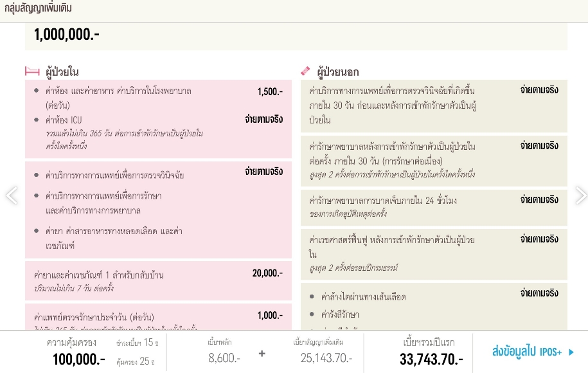This screenshot has width=588, height=373.
Task: Select the ผู้ป่วยนอก section heading
Action: (337, 71)
